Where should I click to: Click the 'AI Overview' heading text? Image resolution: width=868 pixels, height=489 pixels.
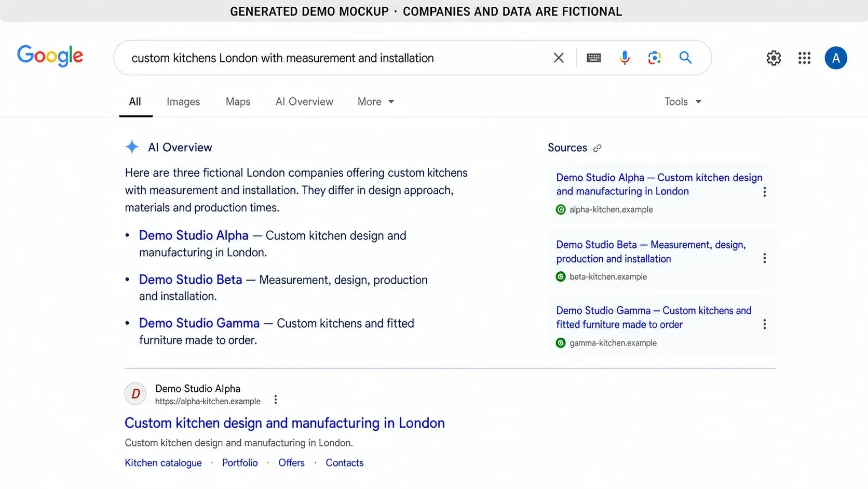[x=180, y=148]
